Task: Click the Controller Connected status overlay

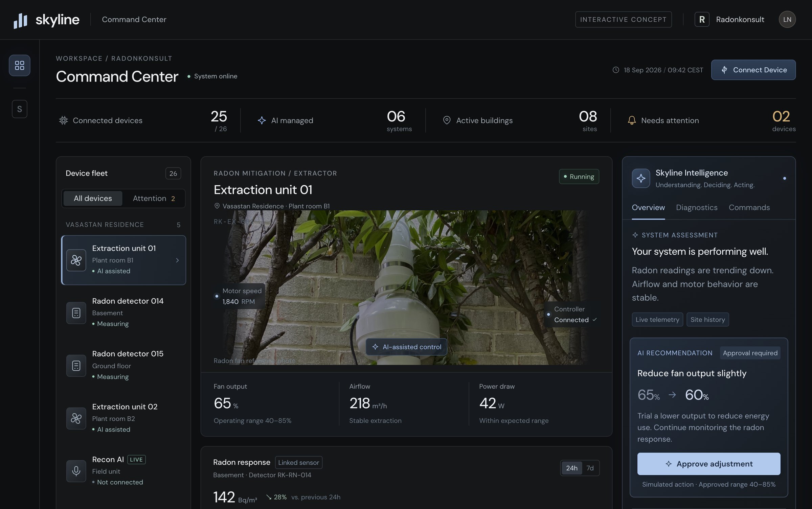Action: coord(571,315)
